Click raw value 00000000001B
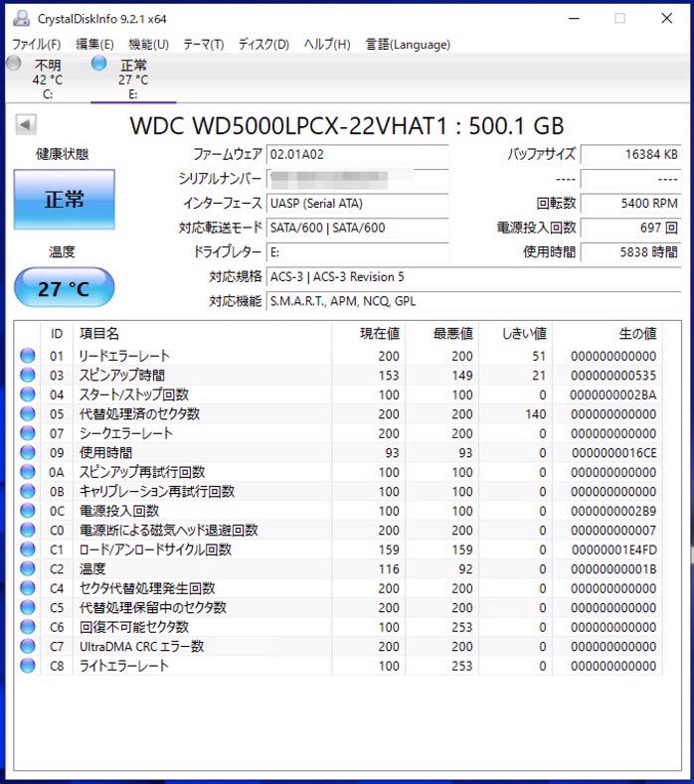Viewport: 694px width, 784px height. coord(613,569)
